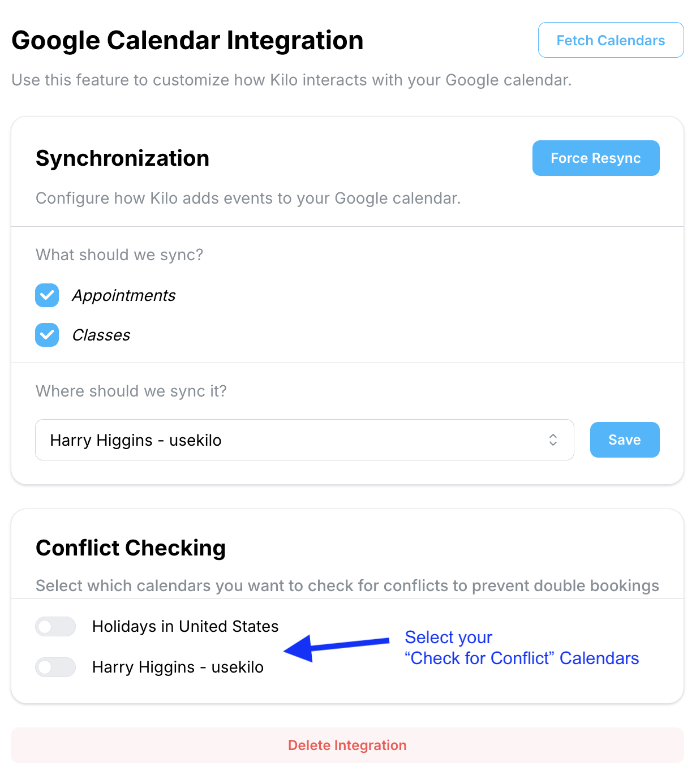Click the Harry Higgins - usekilo conflict label
Viewport: 696px width, 784px height.
point(178,667)
